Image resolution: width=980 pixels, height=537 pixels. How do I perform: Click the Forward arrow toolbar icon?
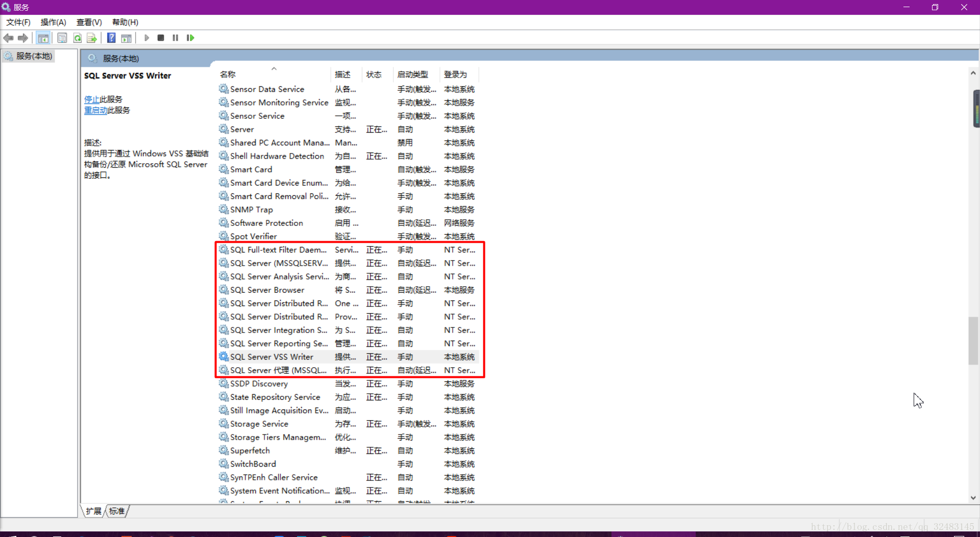[22, 38]
